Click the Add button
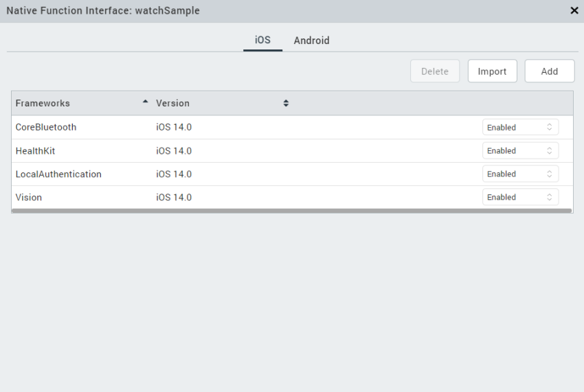Image resolution: width=584 pixels, height=392 pixels. [x=550, y=71]
